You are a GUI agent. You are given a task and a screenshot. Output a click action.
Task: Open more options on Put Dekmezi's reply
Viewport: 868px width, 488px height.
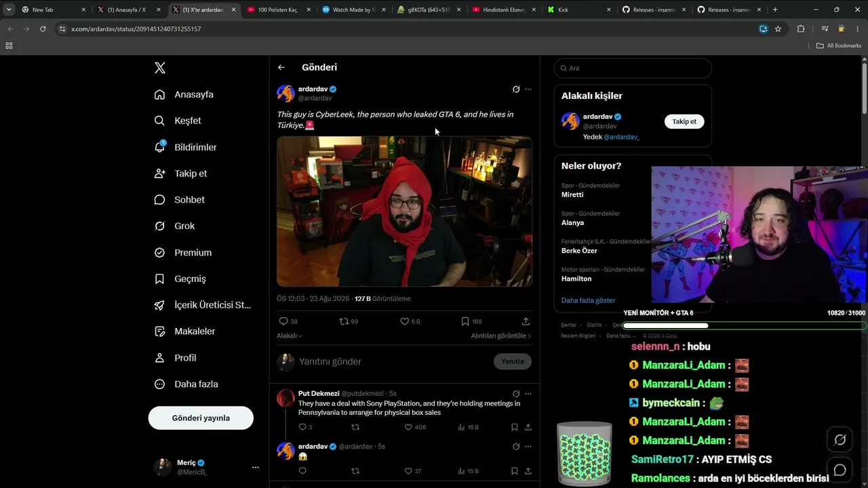pos(528,393)
